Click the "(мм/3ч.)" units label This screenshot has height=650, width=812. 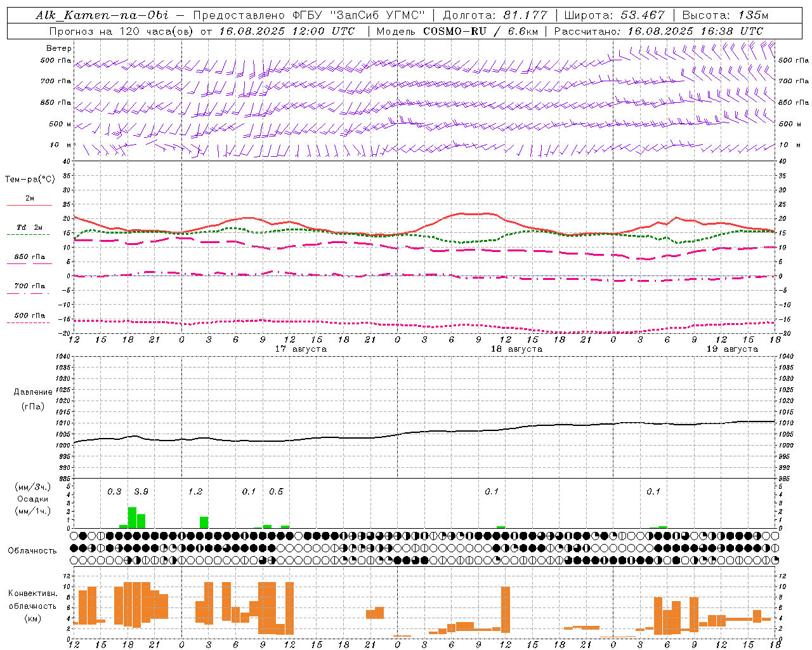tap(32, 487)
